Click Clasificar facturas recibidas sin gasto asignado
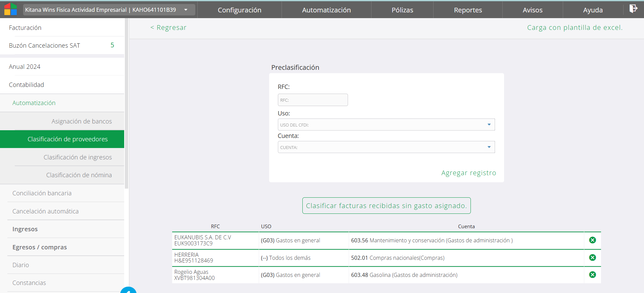The height and width of the screenshot is (293, 644). coord(386,205)
